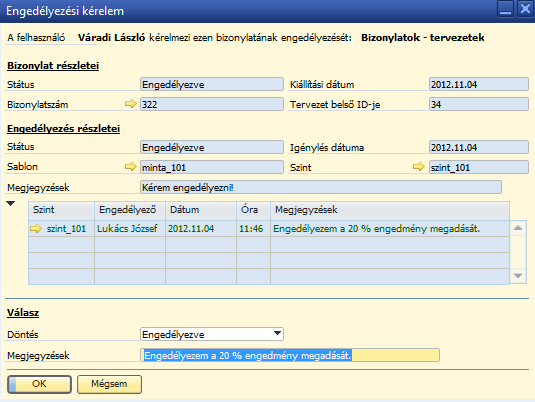Select the Óra column header
This screenshot has width=535, height=402.
click(x=254, y=210)
